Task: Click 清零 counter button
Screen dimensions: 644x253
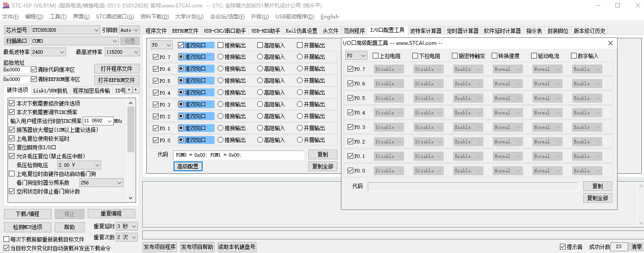Action: click(637, 247)
